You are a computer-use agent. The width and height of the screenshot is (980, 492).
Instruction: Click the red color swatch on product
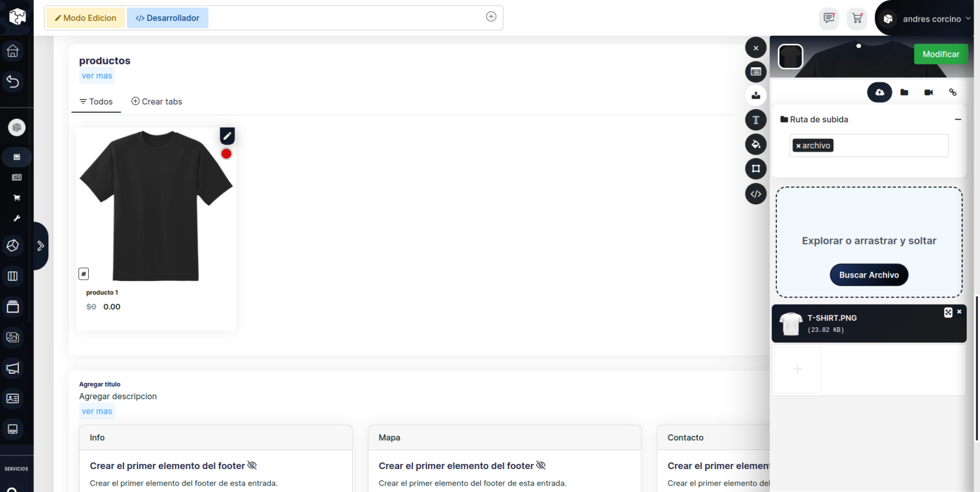[x=226, y=154]
